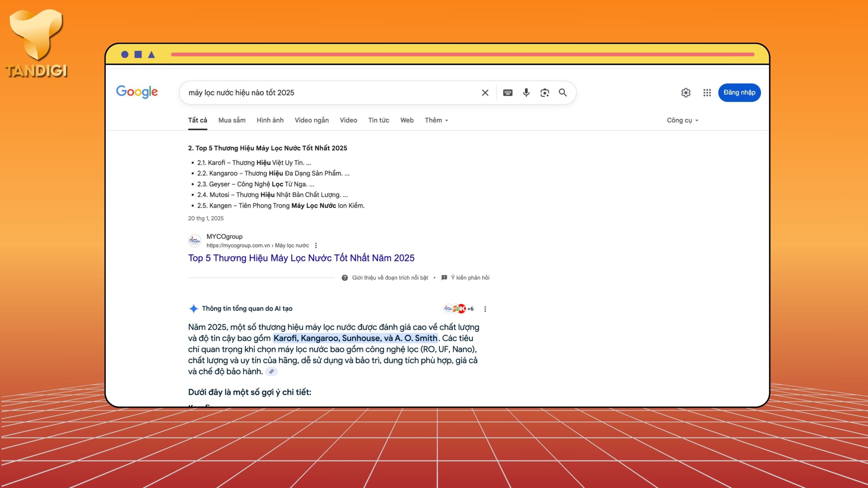Open Ý kiến phản hồi feedback link
868x488 pixels.
coord(470,278)
